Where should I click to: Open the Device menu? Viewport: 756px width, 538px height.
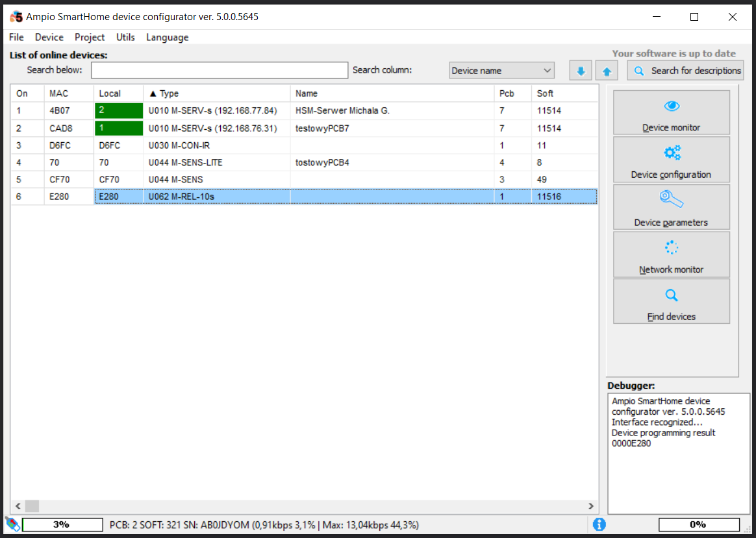coord(49,37)
